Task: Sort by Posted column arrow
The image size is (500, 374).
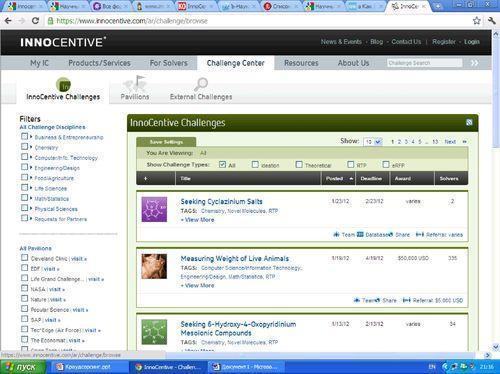Action: 351,179
